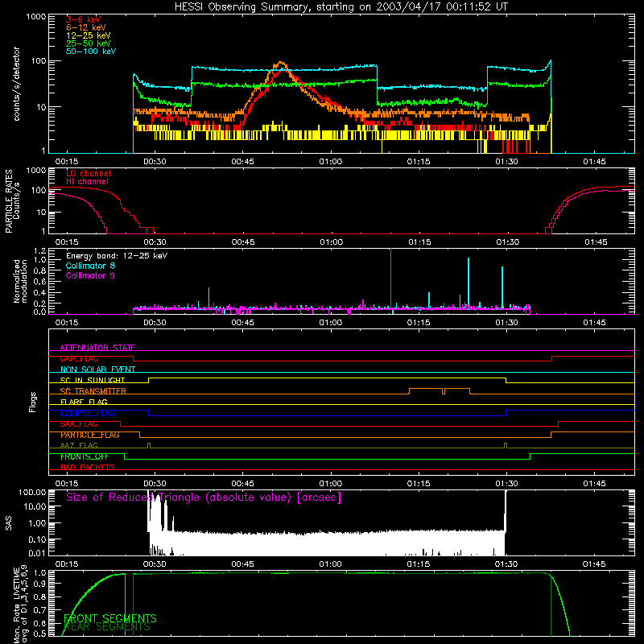Click the 'PARTICLE_FLAG' label
The image size is (644, 644).
coord(90,435)
